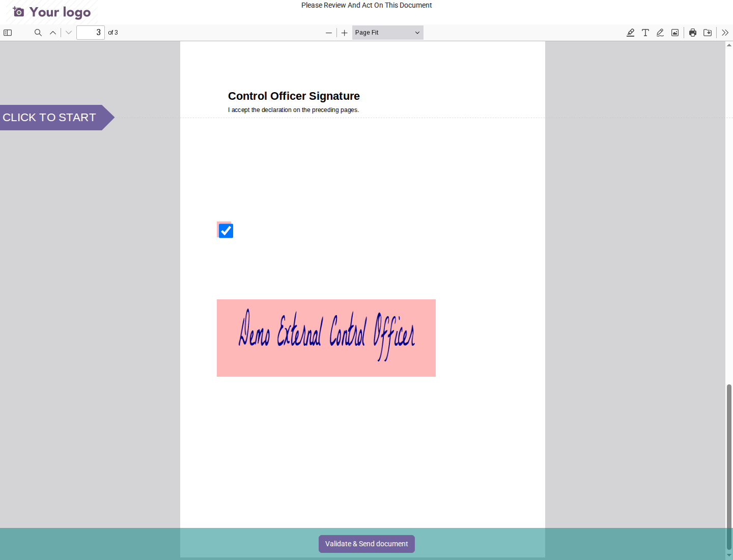The image size is (733, 560).
Task: Click the CLICK TO START arrow
Action: tap(56, 118)
